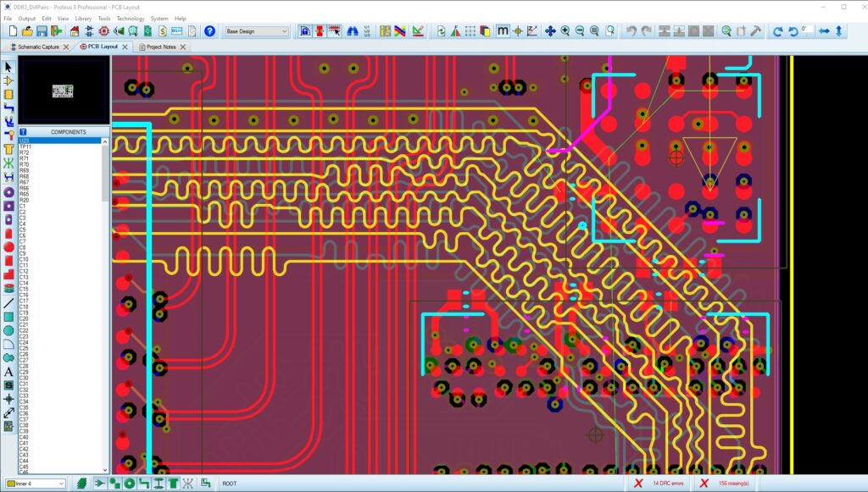Select the arrow Selection mode tool
The width and height of the screenshot is (868, 492).
8,67
